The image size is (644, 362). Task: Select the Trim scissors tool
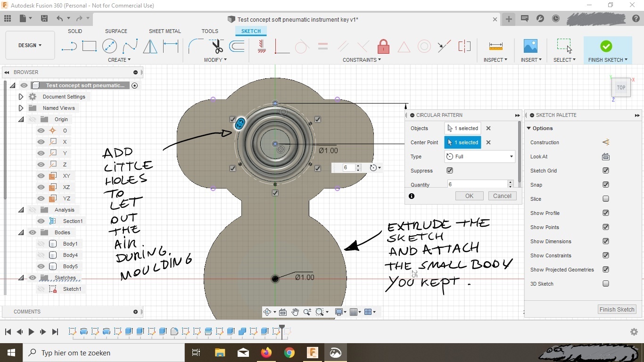click(x=217, y=46)
